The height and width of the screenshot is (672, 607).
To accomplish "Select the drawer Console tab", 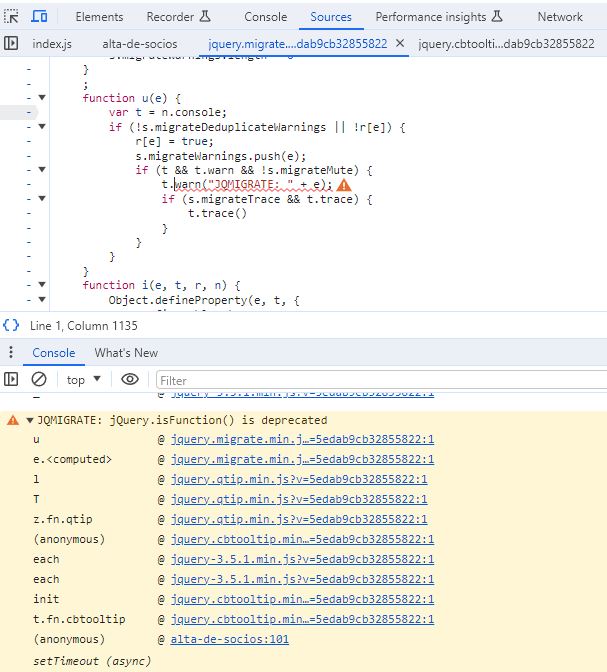I will [x=54, y=353].
